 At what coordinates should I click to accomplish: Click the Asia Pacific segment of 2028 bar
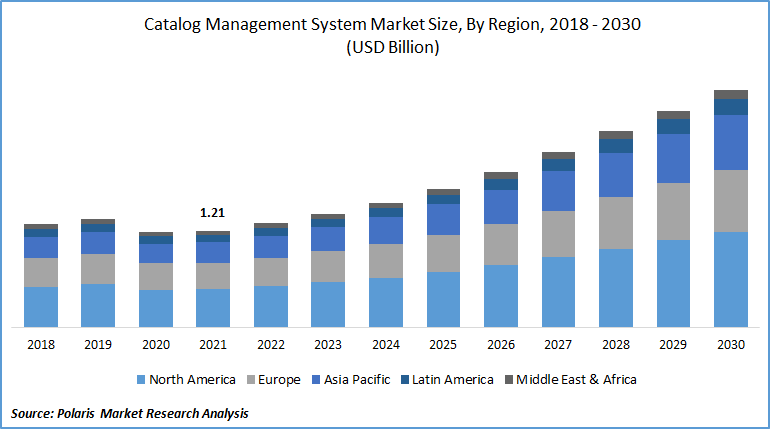click(x=615, y=175)
